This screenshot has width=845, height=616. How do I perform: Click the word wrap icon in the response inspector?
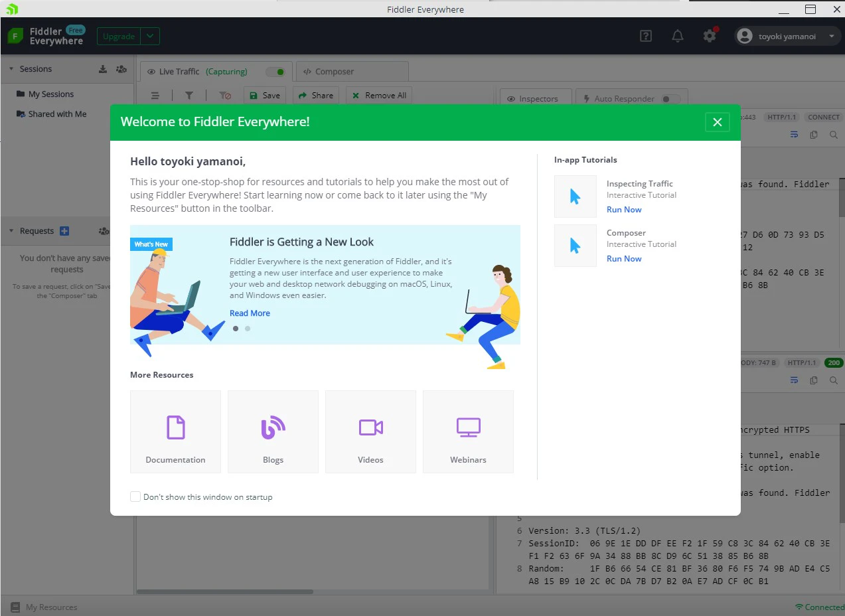point(794,380)
